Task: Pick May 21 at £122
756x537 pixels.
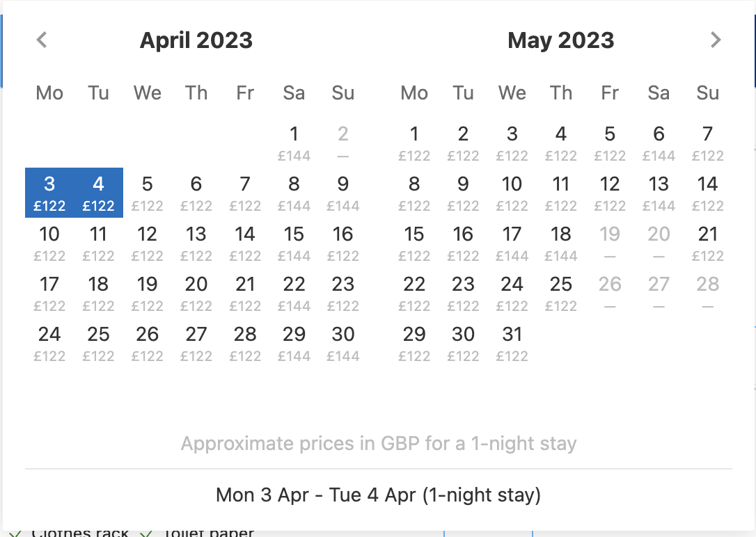Action: (x=708, y=243)
